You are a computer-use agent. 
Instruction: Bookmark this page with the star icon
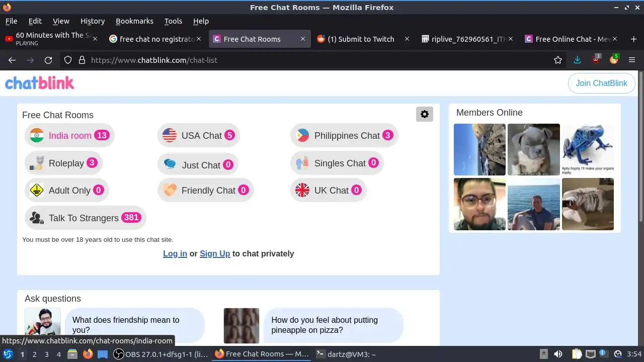tap(558, 60)
